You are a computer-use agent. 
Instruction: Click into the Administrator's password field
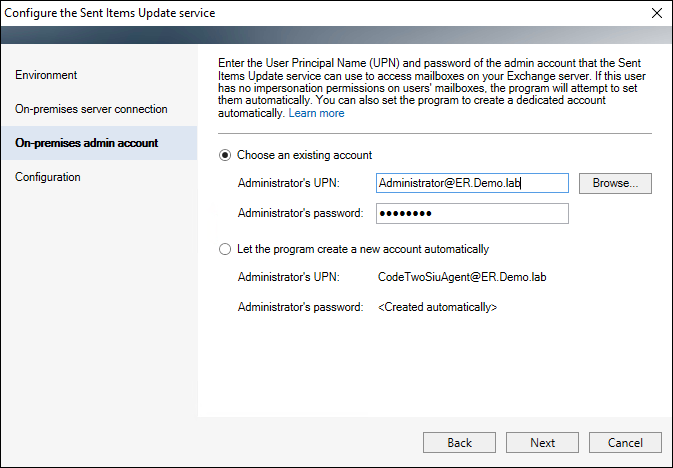(472, 213)
